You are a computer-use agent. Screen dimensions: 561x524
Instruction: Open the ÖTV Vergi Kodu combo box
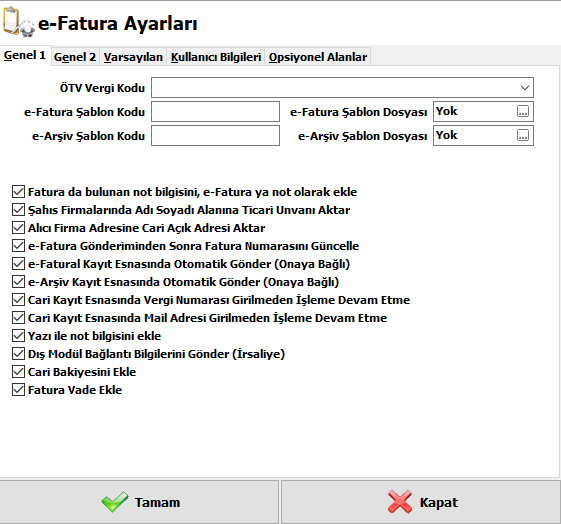pos(342,88)
